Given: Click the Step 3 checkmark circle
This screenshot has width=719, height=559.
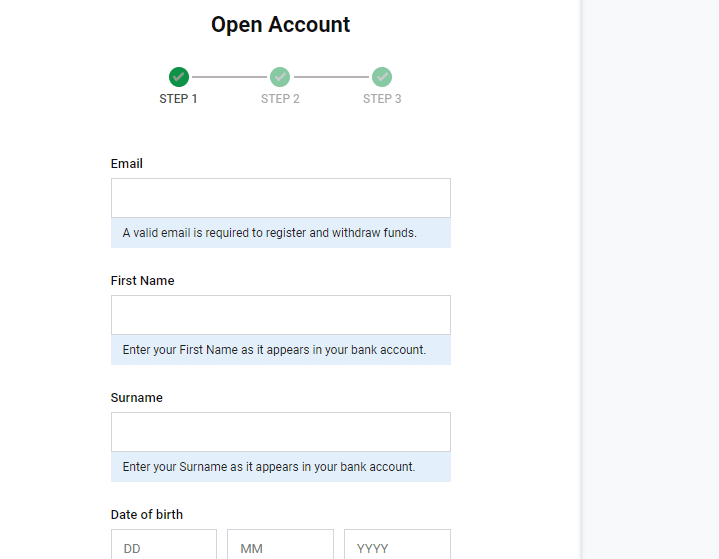Looking at the screenshot, I should [x=382, y=77].
